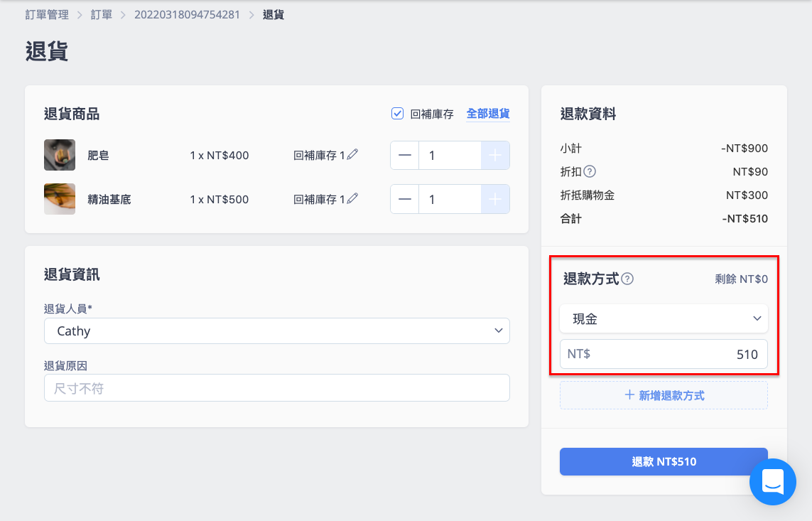Image resolution: width=812 pixels, height=521 pixels.
Task: Click the NT$ 510 refund amount field
Action: [x=664, y=354]
